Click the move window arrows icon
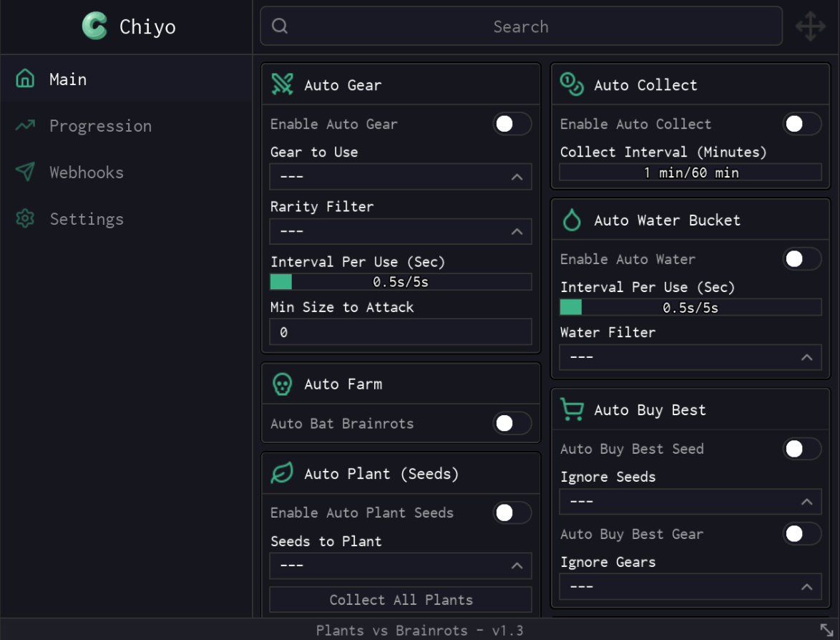The height and width of the screenshot is (640, 840). [x=811, y=26]
